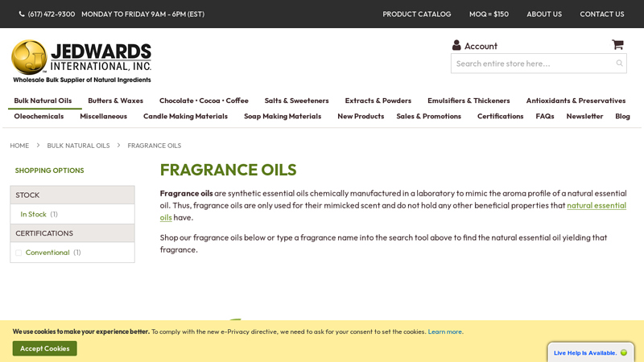Open Butters & Waxes menu
644x362 pixels.
pos(115,101)
